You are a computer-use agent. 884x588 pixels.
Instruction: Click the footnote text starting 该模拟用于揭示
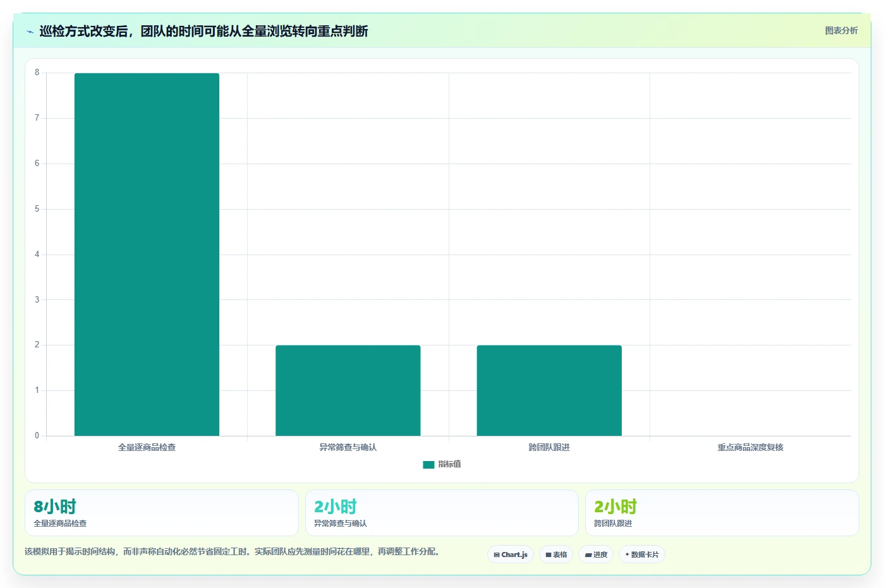(x=233, y=551)
